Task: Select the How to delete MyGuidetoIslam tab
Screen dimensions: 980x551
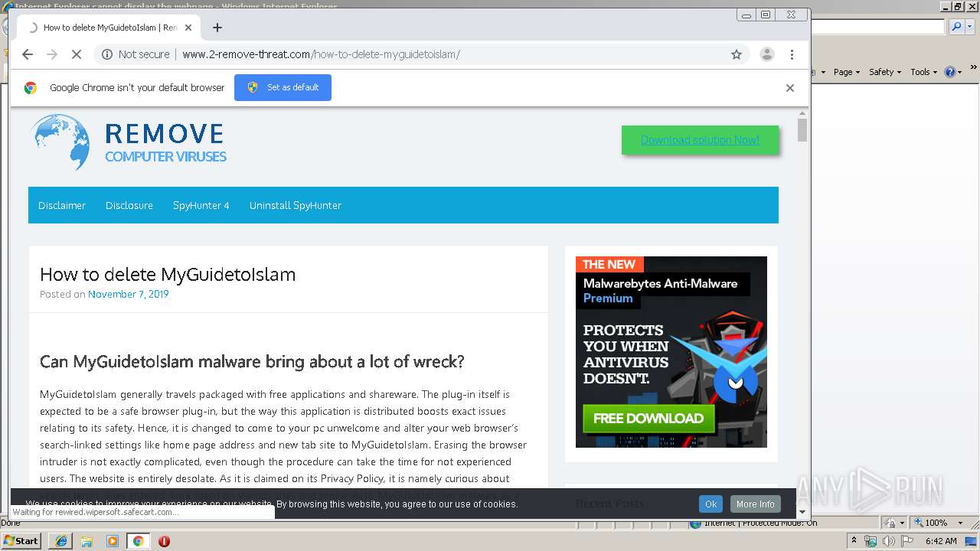Action: click(x=109, y=28)
